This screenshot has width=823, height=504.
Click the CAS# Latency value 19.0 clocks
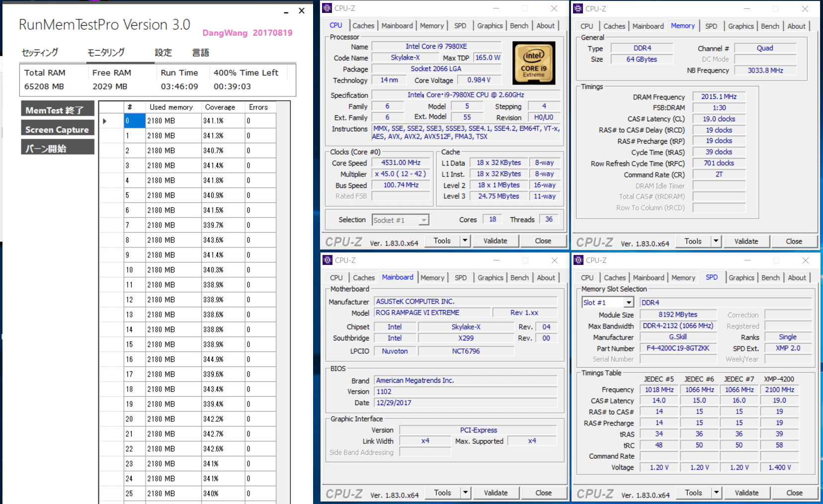point(719,119)
